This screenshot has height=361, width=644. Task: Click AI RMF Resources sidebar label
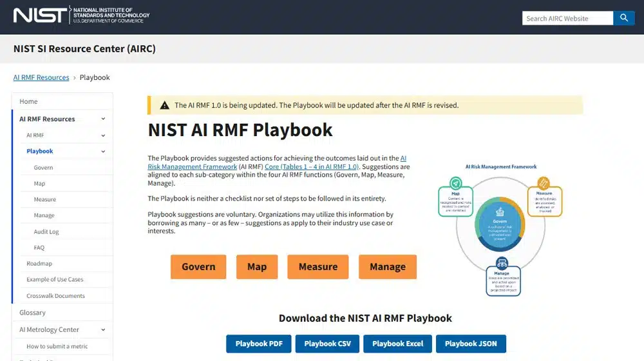click(47, 119)
